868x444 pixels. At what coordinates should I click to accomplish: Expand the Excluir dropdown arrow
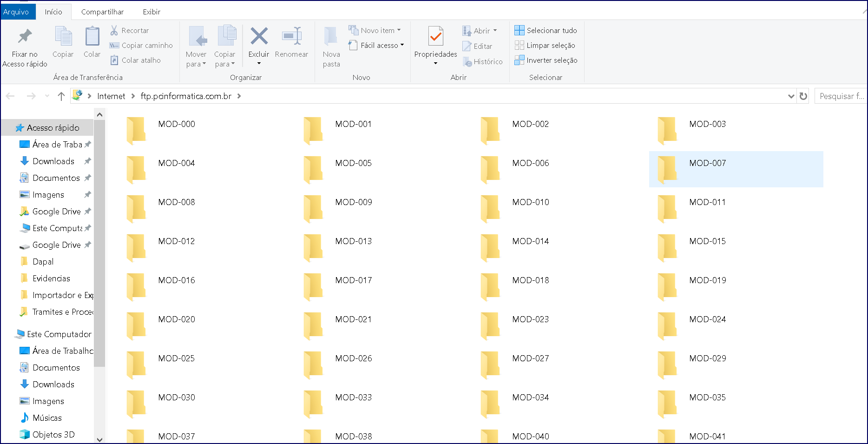(x=259, y=64)
